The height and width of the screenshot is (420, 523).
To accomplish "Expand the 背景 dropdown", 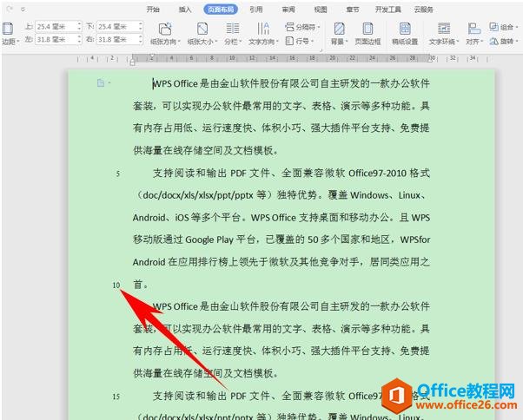I will coord(347,42).
